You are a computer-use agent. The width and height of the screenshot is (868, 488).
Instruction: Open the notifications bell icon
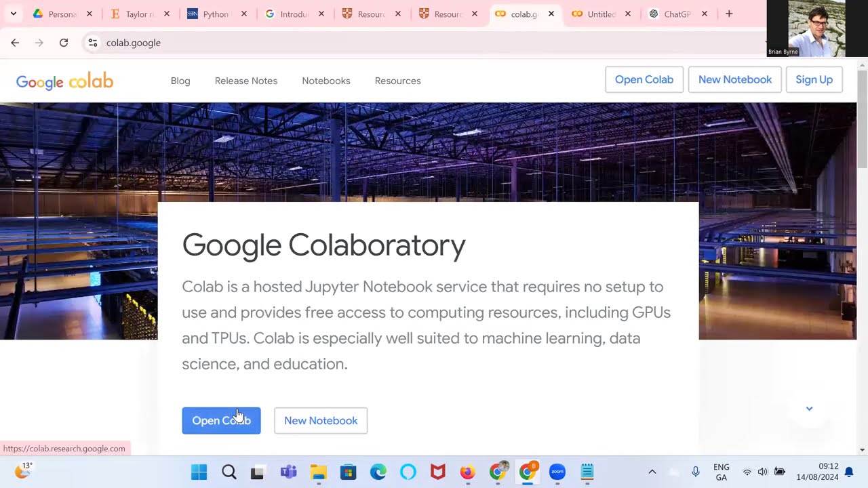tap(849, 472)
